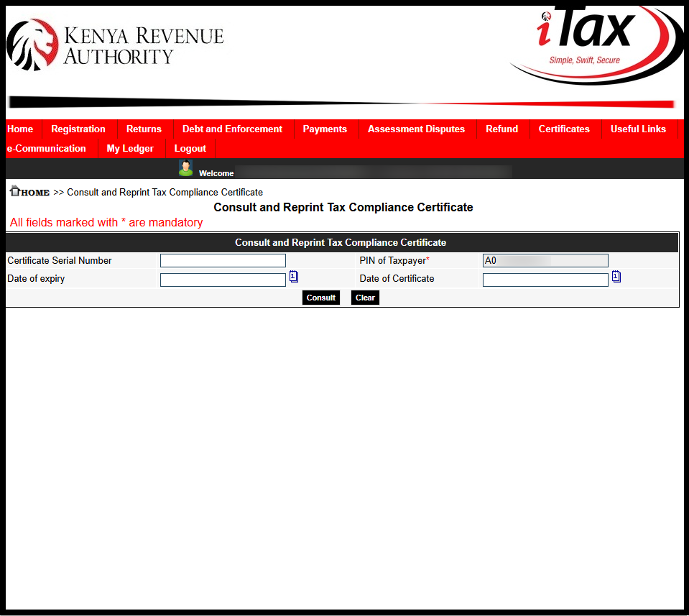Open the Date of Certificate calendar picker
The height and width of the screenshot is (616, 689).
(616, 276)
